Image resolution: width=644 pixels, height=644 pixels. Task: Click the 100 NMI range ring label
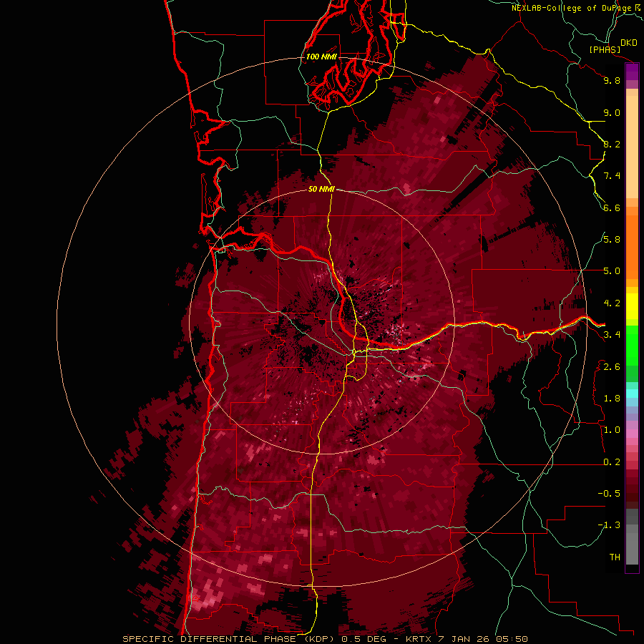click(321, 57)
